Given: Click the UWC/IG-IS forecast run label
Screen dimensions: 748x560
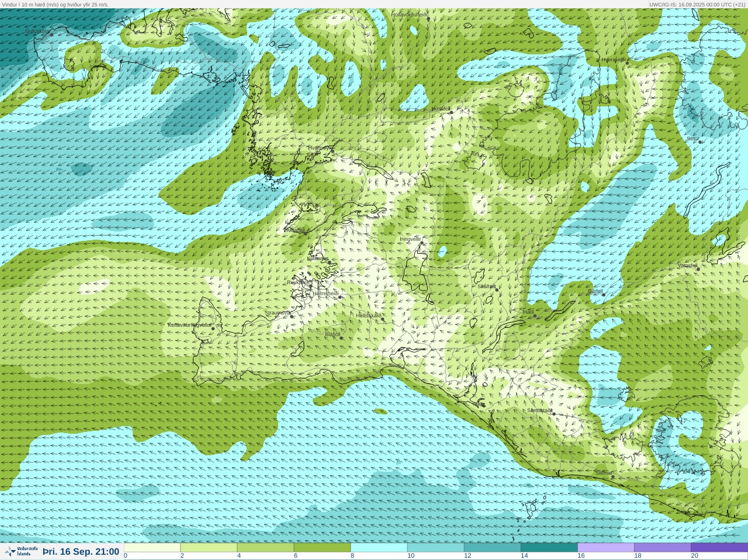Looking at the screenshot, I should pos(697,4).
